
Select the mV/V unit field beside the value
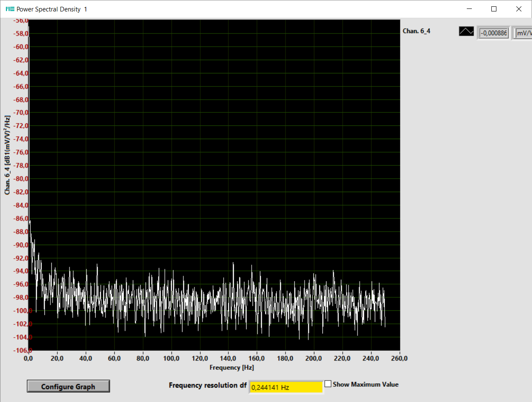point(523,33)
